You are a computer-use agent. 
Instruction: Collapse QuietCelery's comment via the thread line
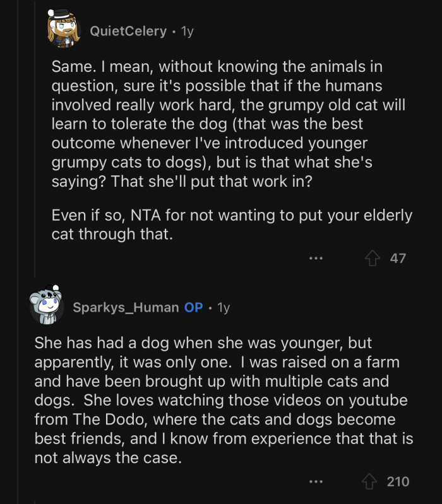36,158
